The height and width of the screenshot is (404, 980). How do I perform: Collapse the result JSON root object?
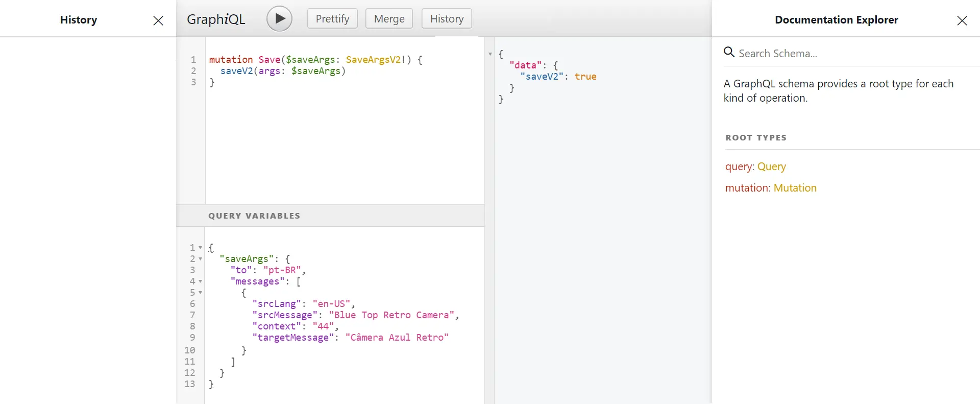490,54
